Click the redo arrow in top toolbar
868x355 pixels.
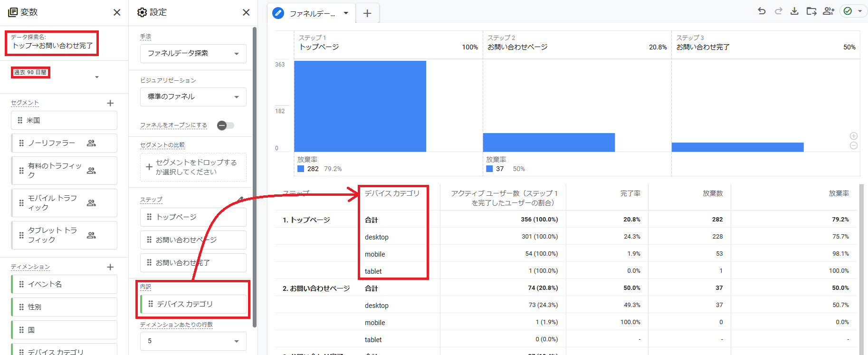tap(778, 11)
